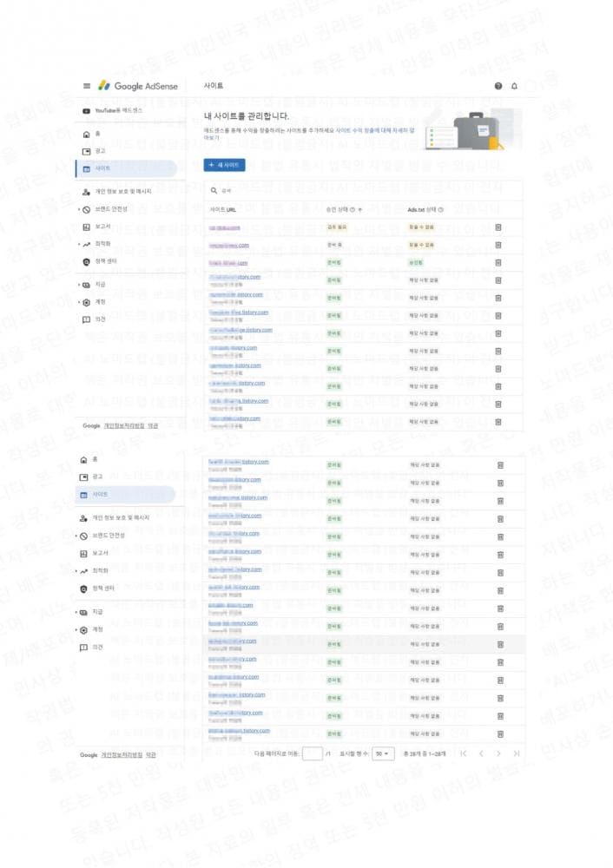Screen dimensions: 613x868
Task: Delete the site row with Ads.txt 승인됨
Action: point(498,263)
